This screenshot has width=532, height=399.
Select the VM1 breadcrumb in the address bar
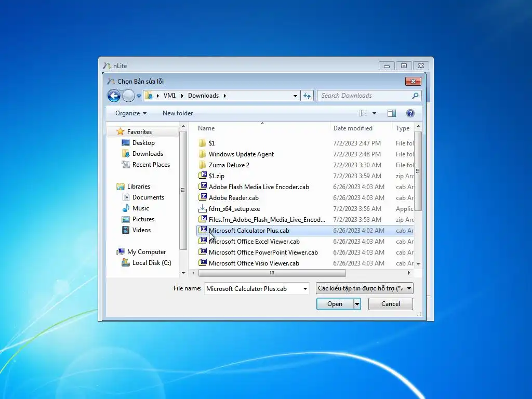(169, 96)
